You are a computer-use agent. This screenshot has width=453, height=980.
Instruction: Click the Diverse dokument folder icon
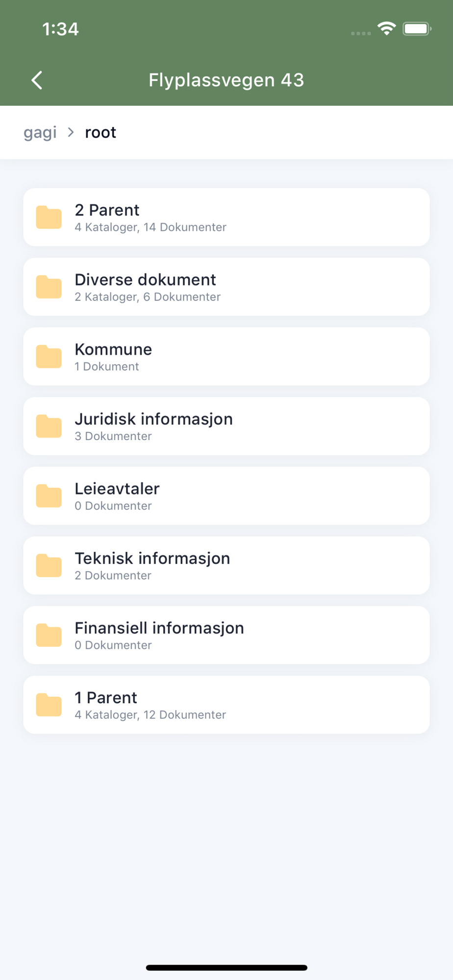(x=49, y=287)
